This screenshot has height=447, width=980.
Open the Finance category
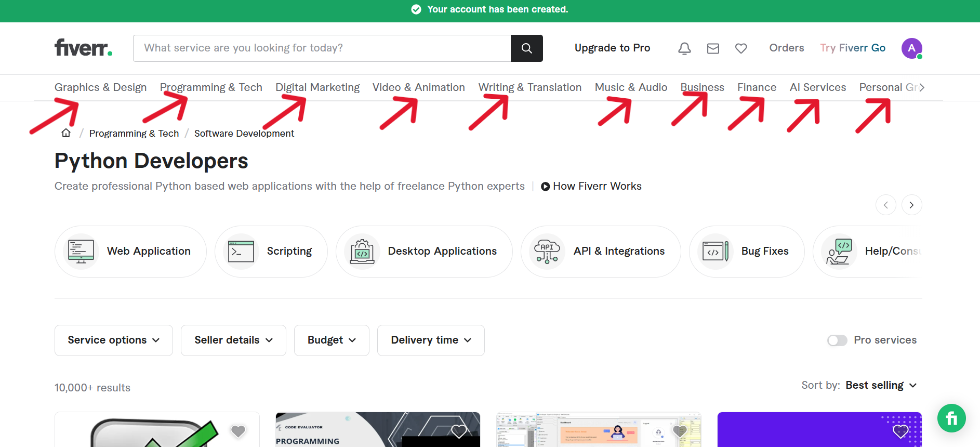click(757, 87)
